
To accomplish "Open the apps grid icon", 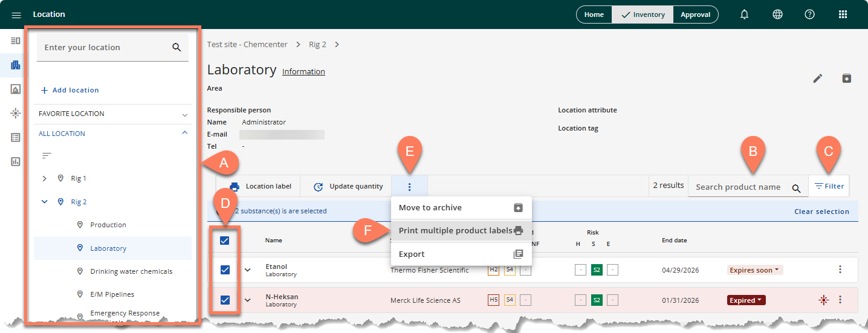I will (x=843, y=15).
